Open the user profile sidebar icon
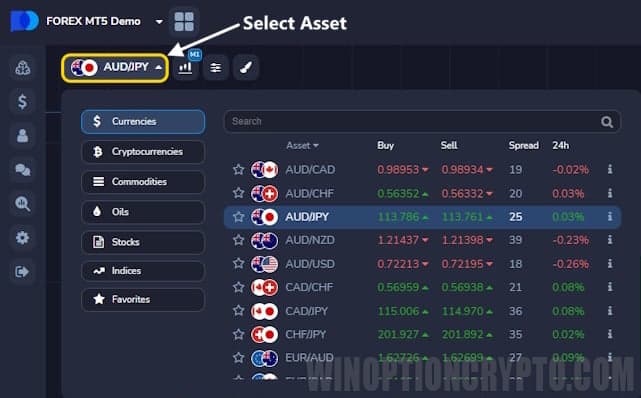 pyautogui.click(x=22, y=136)
